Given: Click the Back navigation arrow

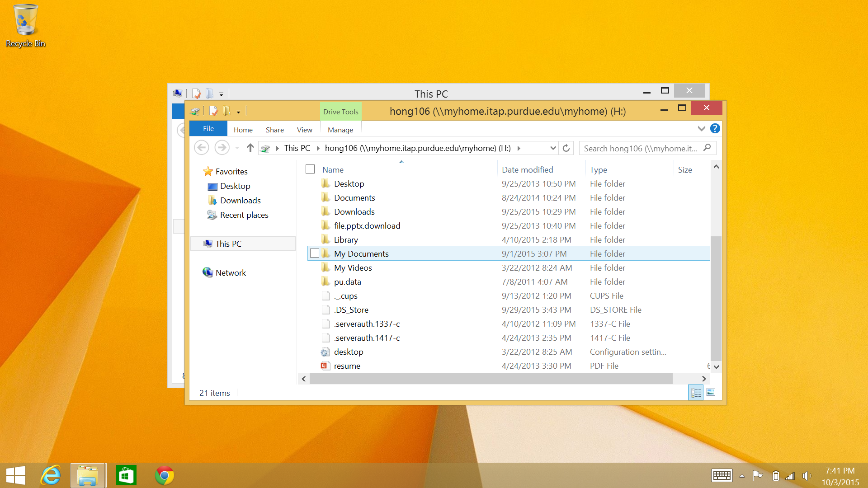Looking at the screenshot, I should pos(202,148).
